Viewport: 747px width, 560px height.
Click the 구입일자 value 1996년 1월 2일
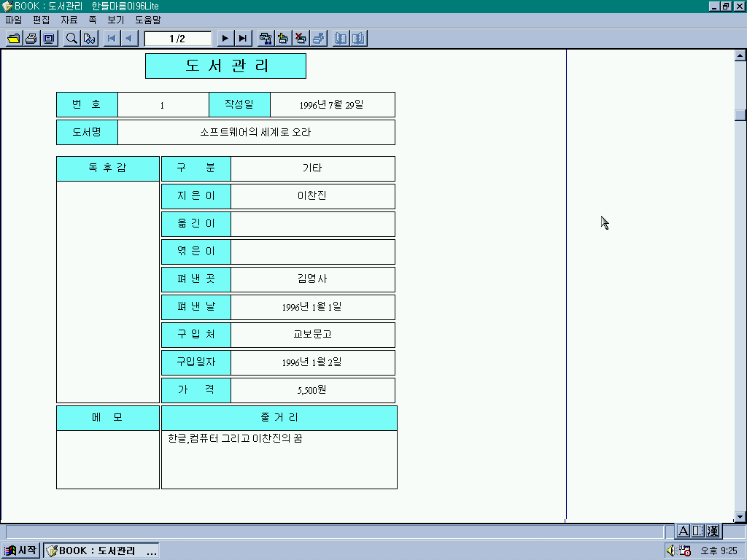click(312, 362)
